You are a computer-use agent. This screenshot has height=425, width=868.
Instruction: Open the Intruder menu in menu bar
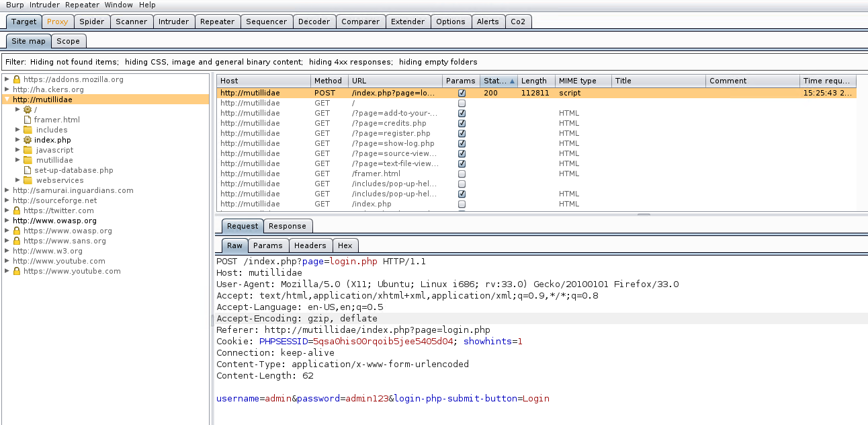point(45,5)
